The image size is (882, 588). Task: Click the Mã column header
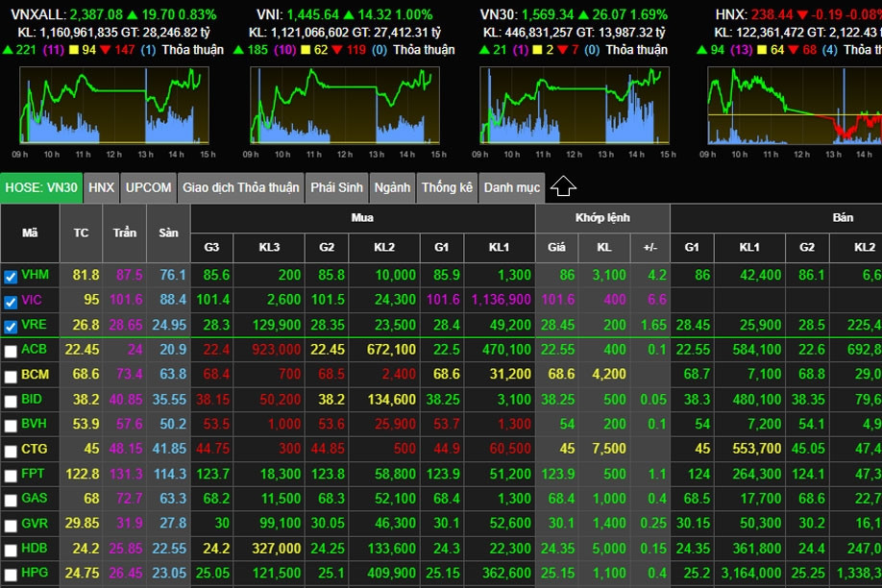pos(30,233)
